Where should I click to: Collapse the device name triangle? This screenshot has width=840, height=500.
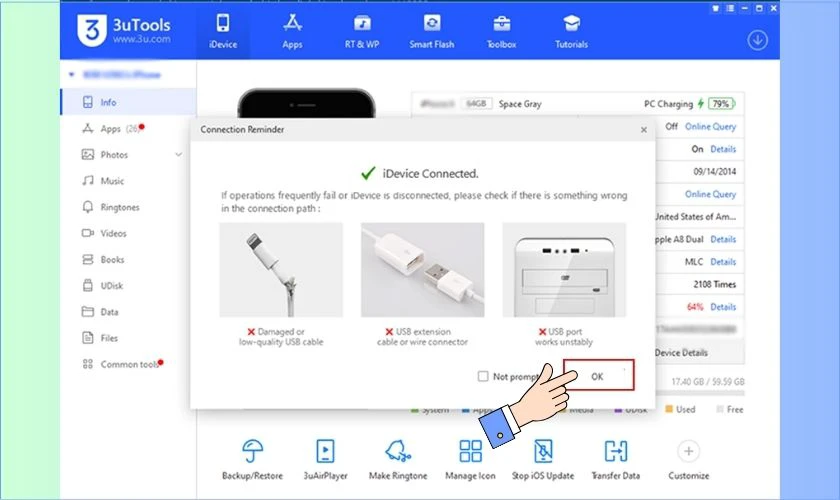[x=71, y=74]
